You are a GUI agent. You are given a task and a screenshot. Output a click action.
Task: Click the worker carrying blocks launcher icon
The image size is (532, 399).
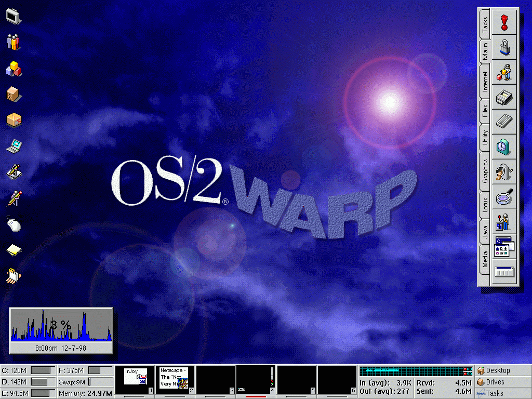[504, 72]
